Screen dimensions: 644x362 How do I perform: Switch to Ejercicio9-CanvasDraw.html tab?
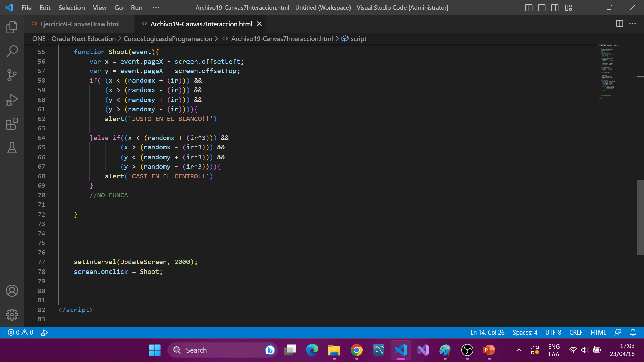pyautogui.click(x=79, y=24)
